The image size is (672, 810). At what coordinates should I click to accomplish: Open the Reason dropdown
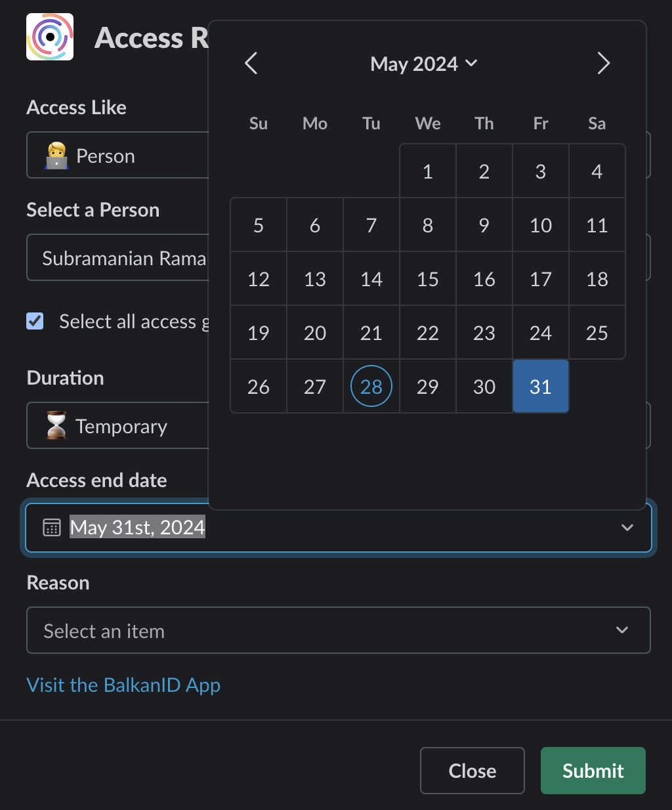point(338,630)
